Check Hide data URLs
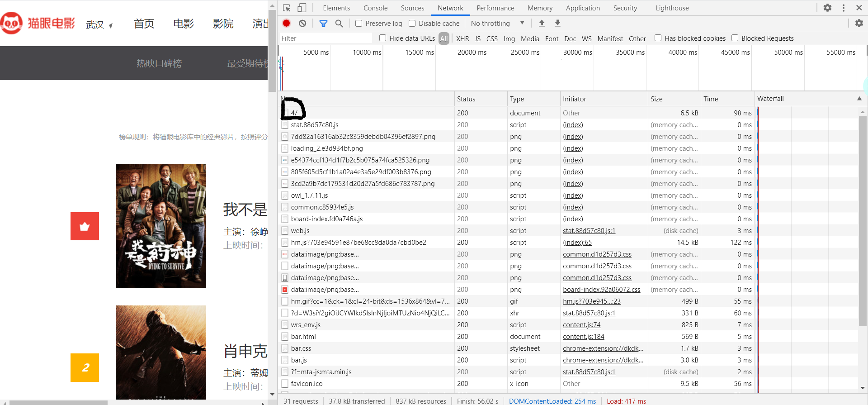Viewport: 868px width, 405px height. [383, 38]
